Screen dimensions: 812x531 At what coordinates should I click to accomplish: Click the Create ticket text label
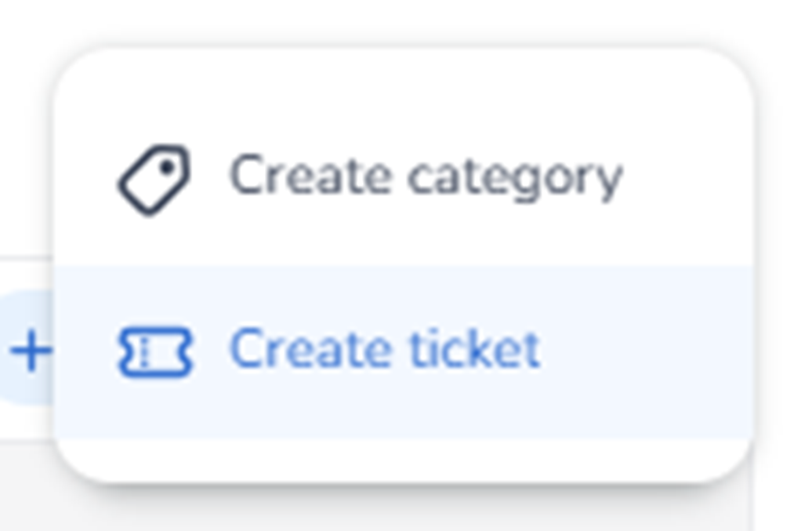tap(384, 350)
